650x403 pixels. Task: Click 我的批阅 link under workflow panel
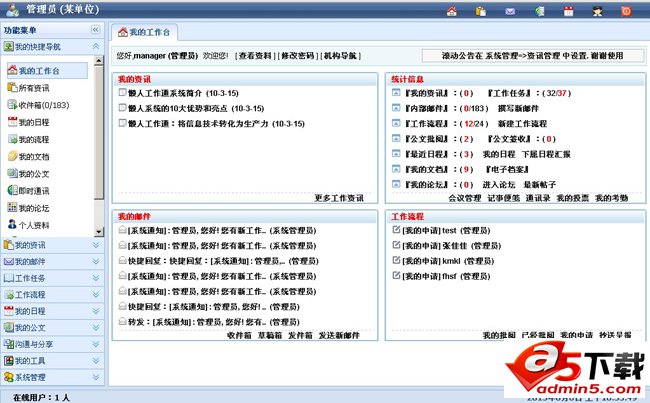tap(499, 335)
